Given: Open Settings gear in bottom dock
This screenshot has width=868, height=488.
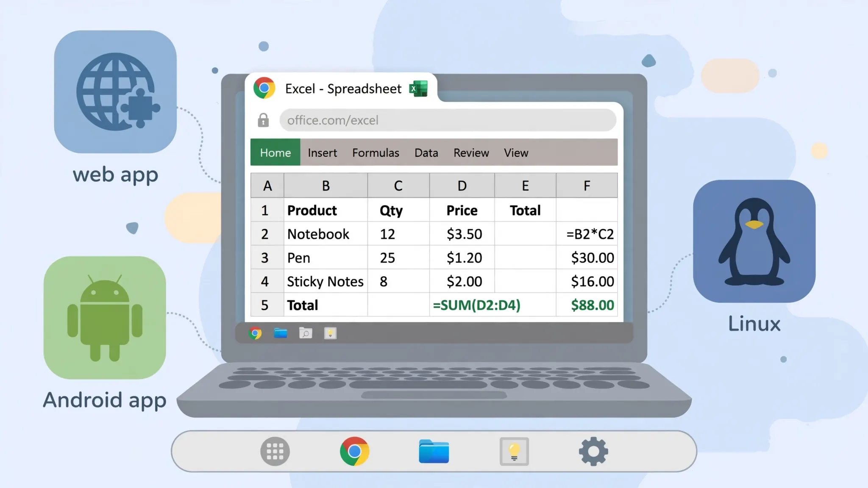Looking at the screenshot, I should tap(593, 451).
